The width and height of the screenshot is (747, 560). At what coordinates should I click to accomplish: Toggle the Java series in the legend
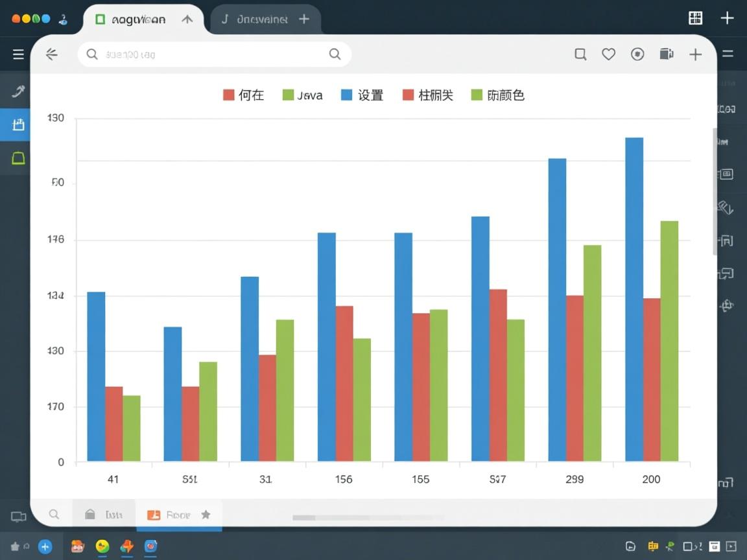[x=303, y=95]
